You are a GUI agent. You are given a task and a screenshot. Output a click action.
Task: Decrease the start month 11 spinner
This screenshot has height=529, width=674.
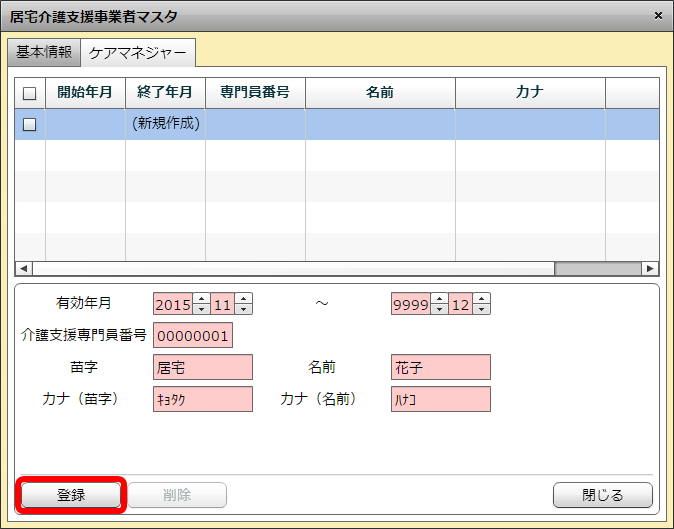coord(244,309)
